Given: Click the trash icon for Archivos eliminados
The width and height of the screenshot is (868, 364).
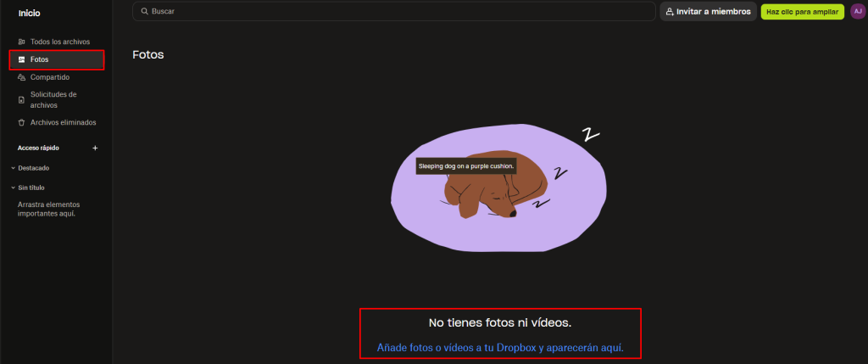Looking at the screenshot, I should tap(21, 122).
